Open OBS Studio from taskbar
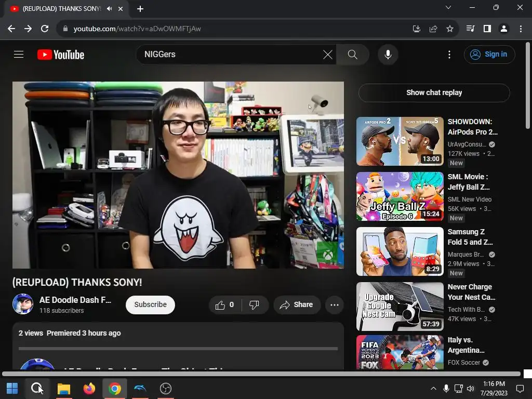532x399 pixels. tap(166, 389)
